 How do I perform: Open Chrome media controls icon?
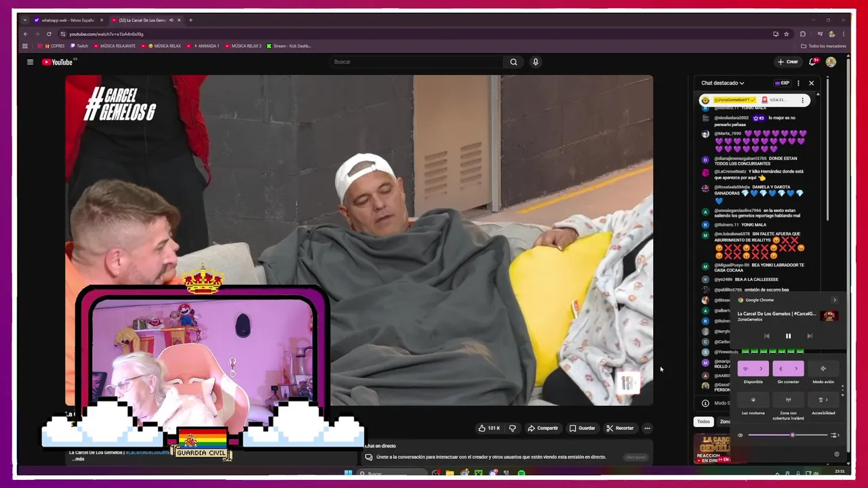coord(820,34)
